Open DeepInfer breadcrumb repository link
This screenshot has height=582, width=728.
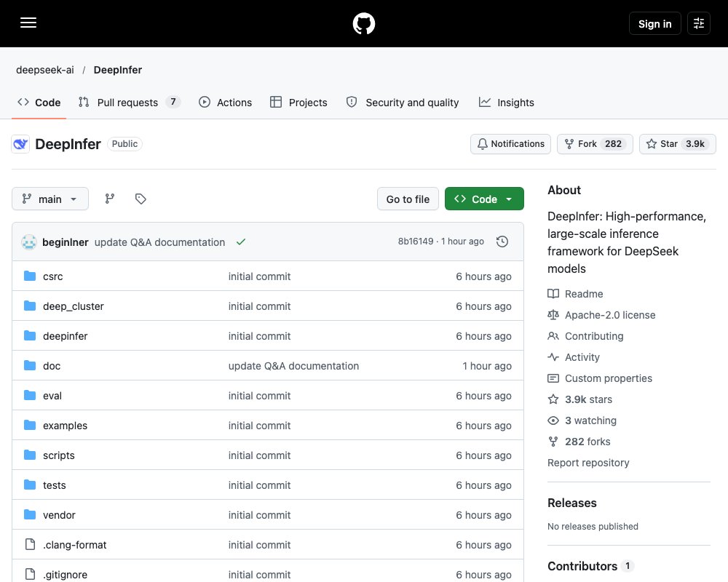118,70
